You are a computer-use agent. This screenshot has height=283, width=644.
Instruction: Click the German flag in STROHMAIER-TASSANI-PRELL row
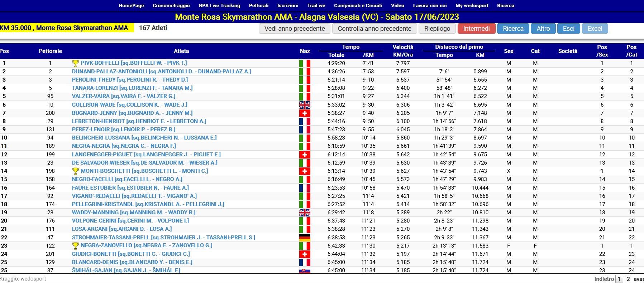point(305,238)
